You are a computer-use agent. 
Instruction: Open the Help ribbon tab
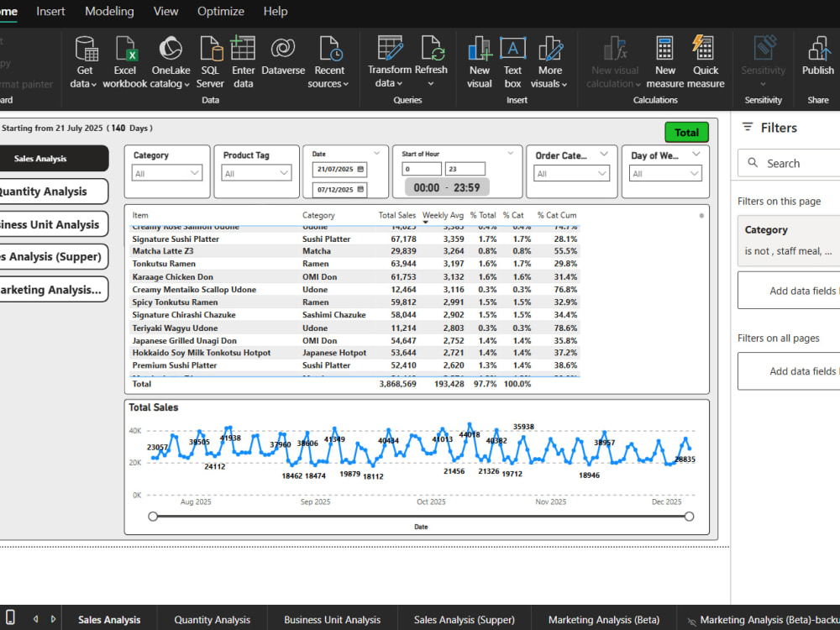(276, 11)
